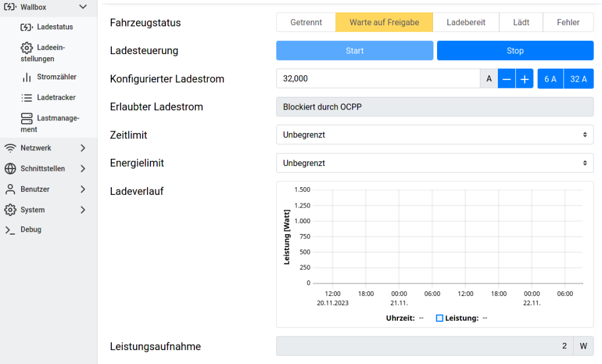Click the Schnittstellen globe icon
Screen dimensions: 602x364
click(10, 168)
